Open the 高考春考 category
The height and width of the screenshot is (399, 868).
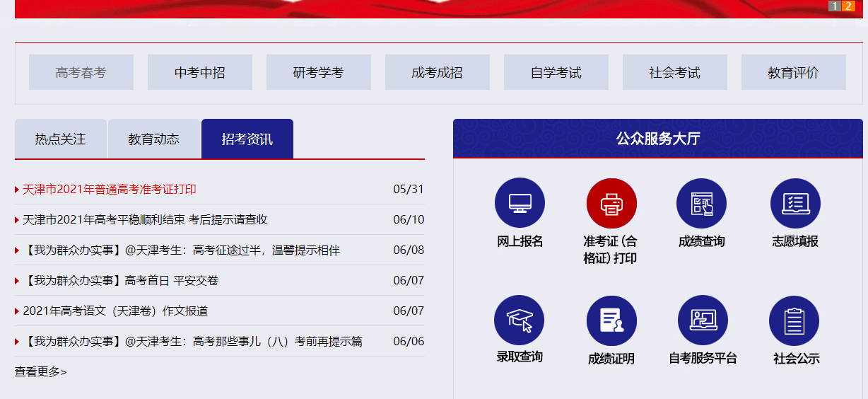tap(81, 72)
